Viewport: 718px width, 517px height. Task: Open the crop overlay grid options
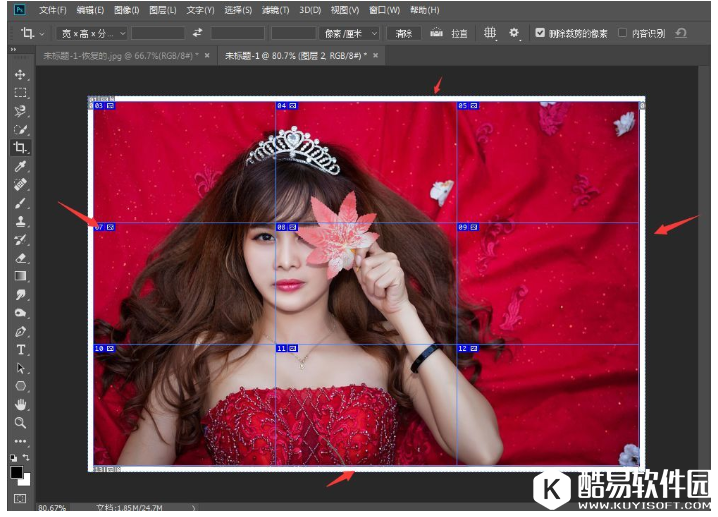click(x=490, y=33)
